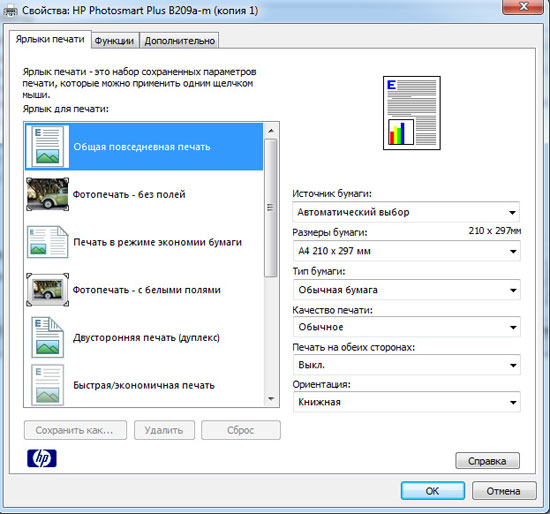Expand the orientation dropdown showing Книжная
550x514 pixels.
[406, 402]
